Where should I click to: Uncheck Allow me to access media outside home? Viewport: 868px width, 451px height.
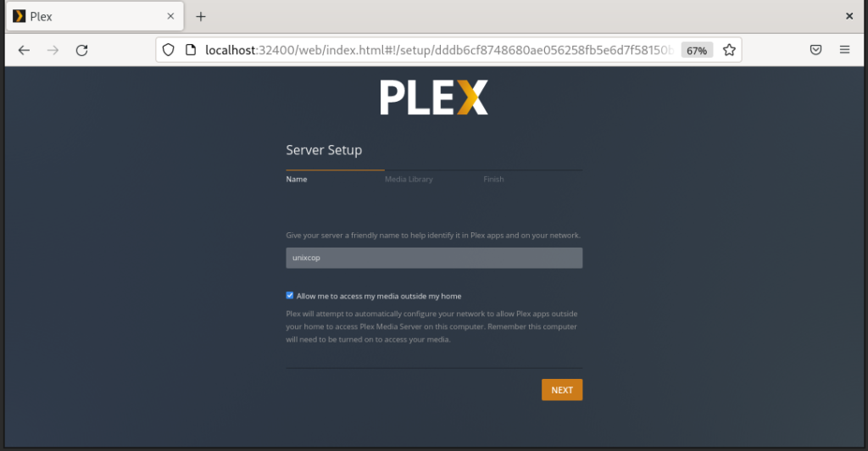(x=290, y=296)
